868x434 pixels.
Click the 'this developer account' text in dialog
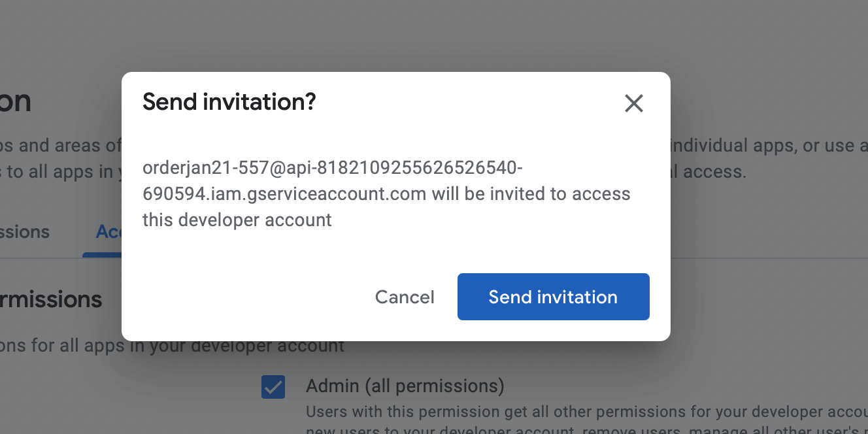point(237,220)
